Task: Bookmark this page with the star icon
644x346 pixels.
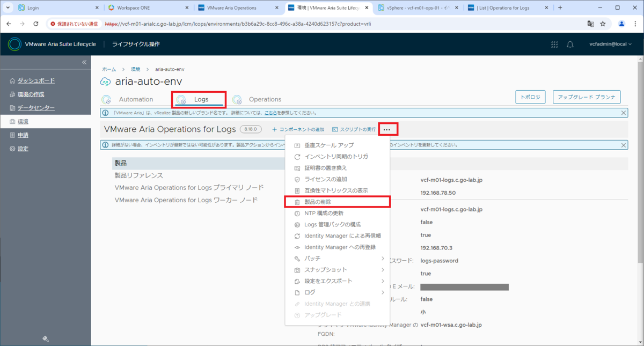Action: click(603, 24)
